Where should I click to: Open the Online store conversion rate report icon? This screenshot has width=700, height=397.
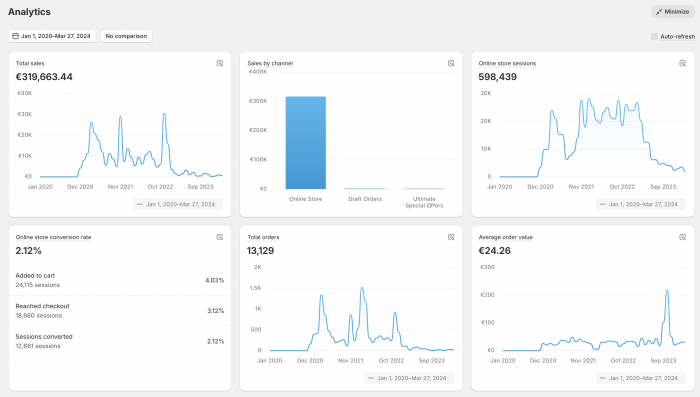coord(220,237)
